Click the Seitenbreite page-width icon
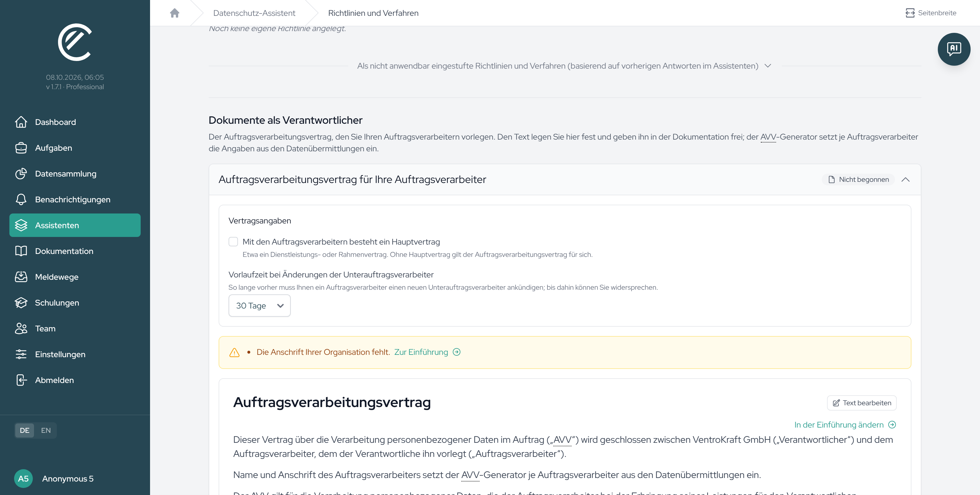Image resolution: width=980 pixels, height=495 pixels. (x=910, y=13)
